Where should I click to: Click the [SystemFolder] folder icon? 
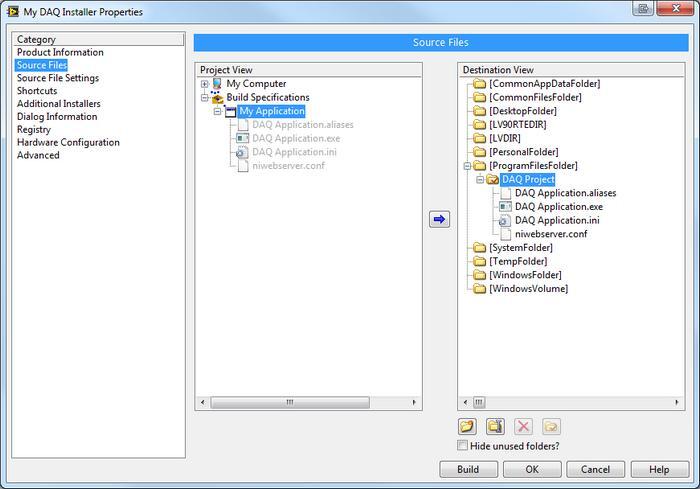coord(479,247)
